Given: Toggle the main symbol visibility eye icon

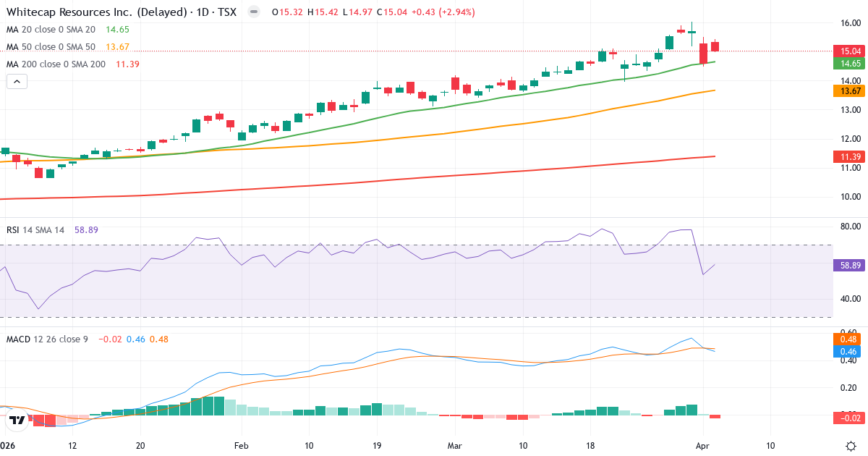Looking at the screenshot, I should click(x=252, y=12).
